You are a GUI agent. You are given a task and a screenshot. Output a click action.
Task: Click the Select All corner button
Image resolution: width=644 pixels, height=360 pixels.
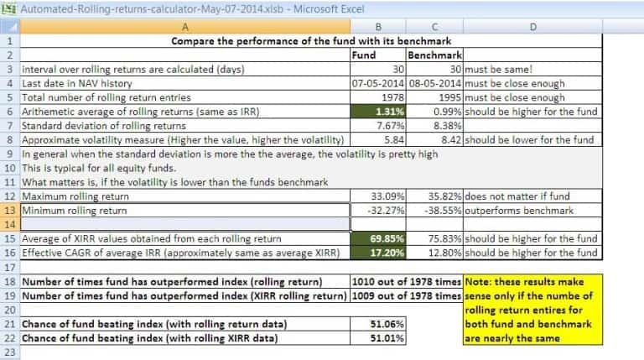coord(9,27)
